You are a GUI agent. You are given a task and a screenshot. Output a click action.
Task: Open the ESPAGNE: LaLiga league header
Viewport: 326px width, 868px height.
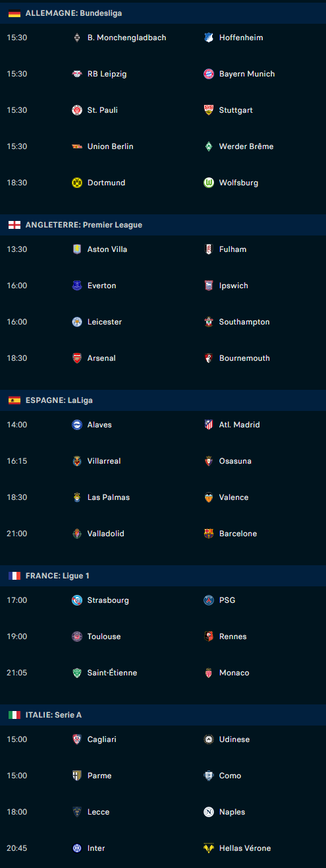click(x=163, y=400)
